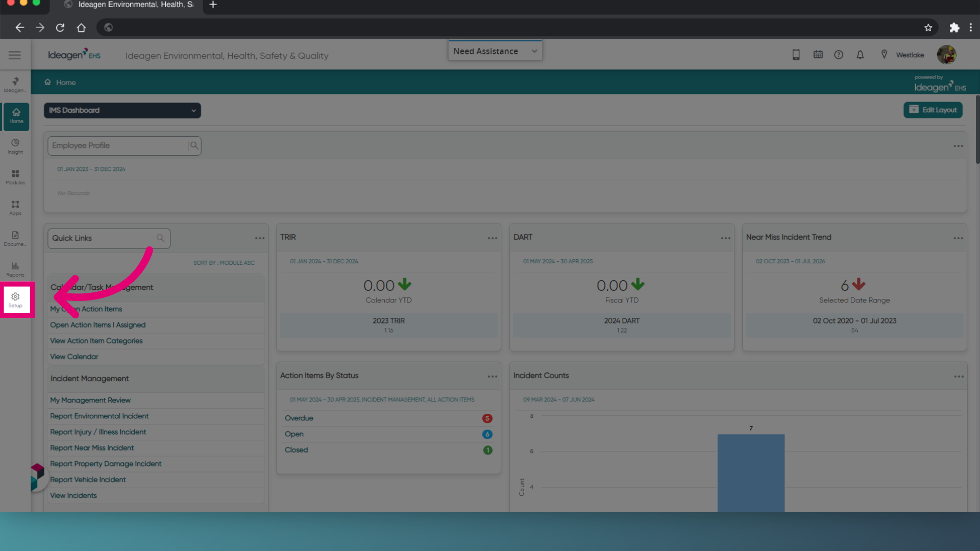Open Setup gear in the sidebar
The height and width of the screenshot is (551, 980).
pyautogui.click(x=15, y=300)
